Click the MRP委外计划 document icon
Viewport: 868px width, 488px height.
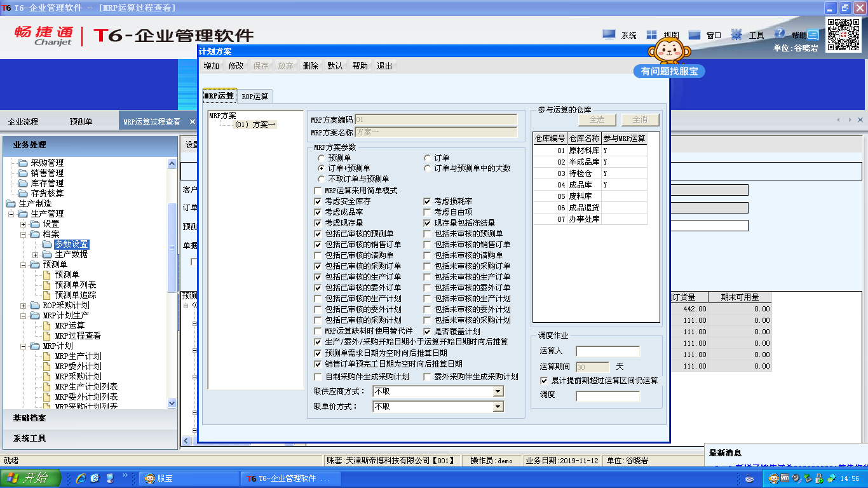click(47, 366)
